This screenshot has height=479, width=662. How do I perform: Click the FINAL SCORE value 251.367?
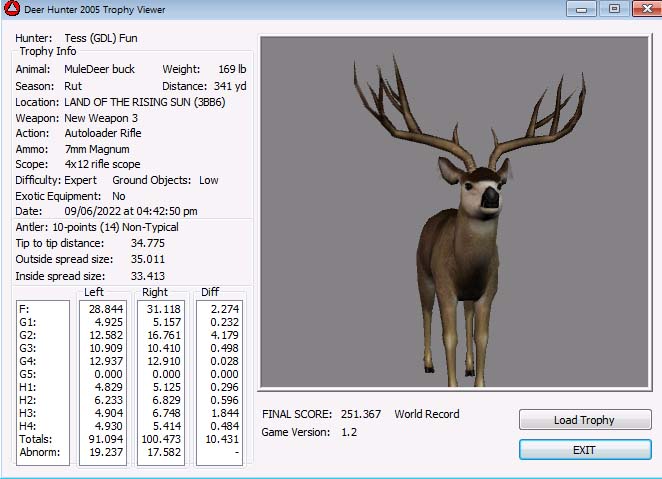coord(361,414)
